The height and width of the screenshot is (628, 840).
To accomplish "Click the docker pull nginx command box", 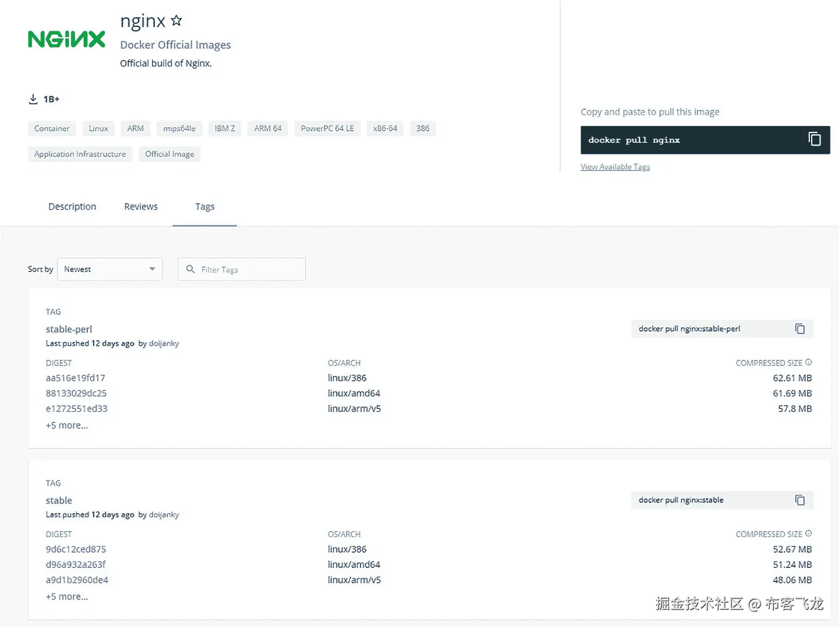I will point(705,140).
